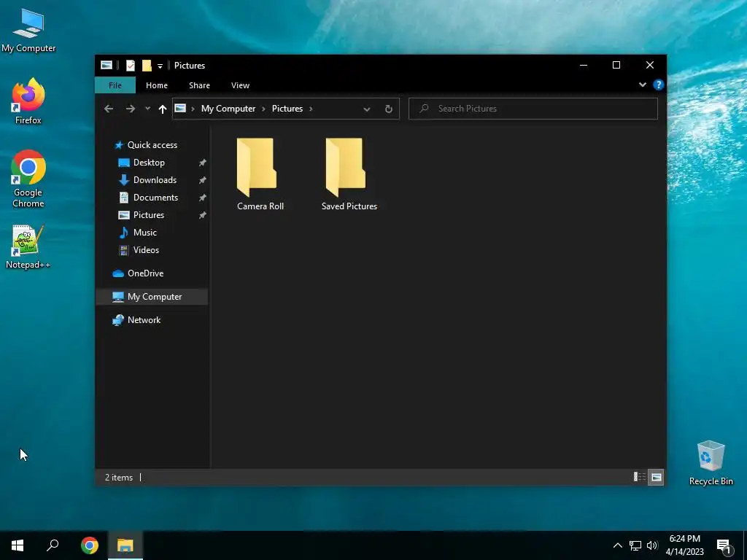Open the View ribbon tab
This screenshot has width=747, height=560.
click(240, 85)
